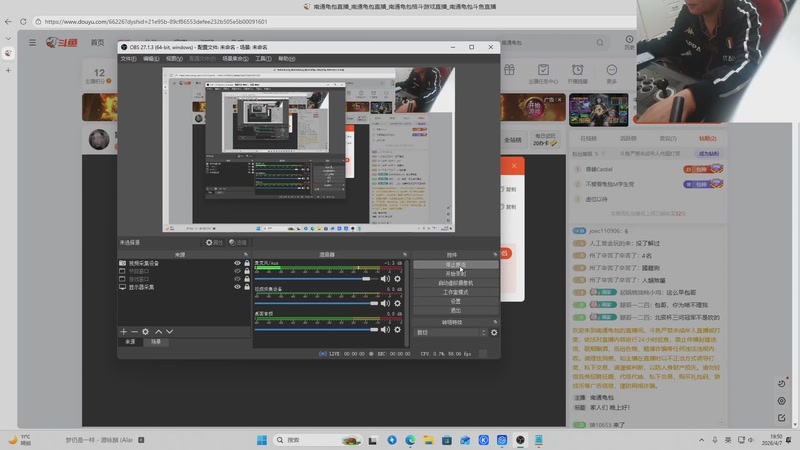The height and width of the screenshot is (450, 800).
Task: Show hidden system tray icons chevron
Action: [702, 440]
